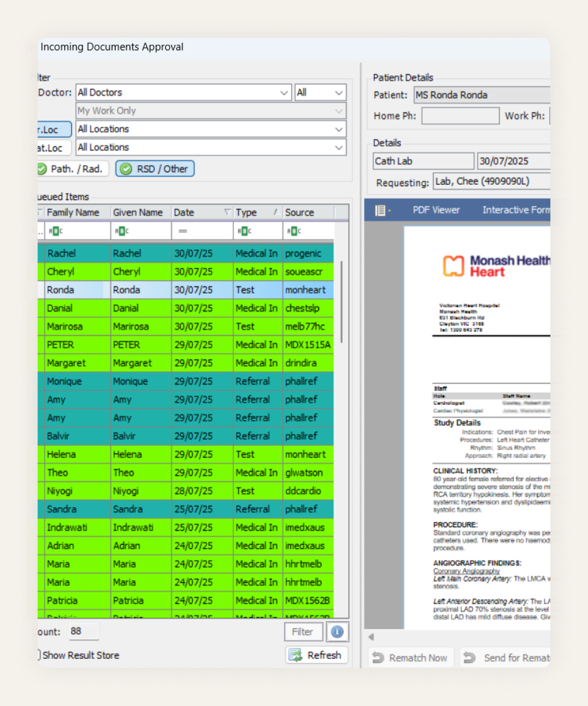Click the Rematch Now button
The height and width of the screenshot is (706, 588).
pyautogui.click(x=412, y=658)
